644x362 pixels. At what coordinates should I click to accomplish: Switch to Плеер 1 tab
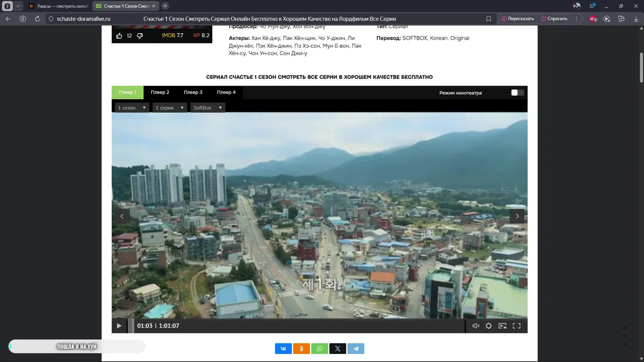pos(127,93)
